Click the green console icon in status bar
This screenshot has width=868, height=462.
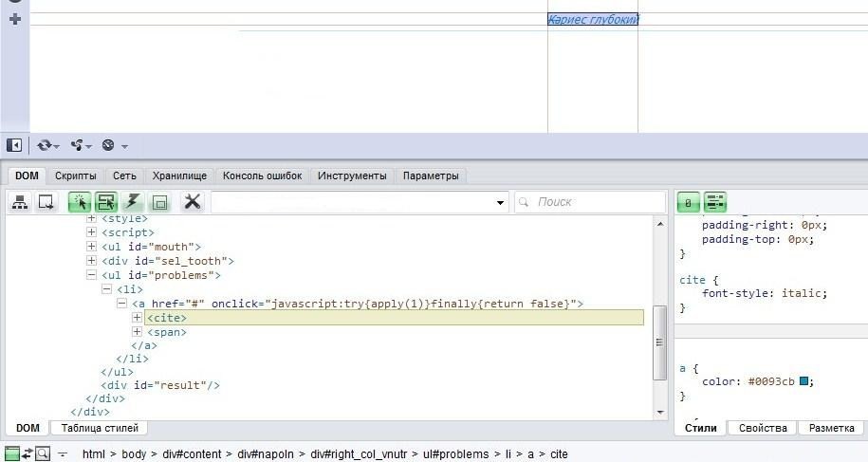tap(11, 453)
